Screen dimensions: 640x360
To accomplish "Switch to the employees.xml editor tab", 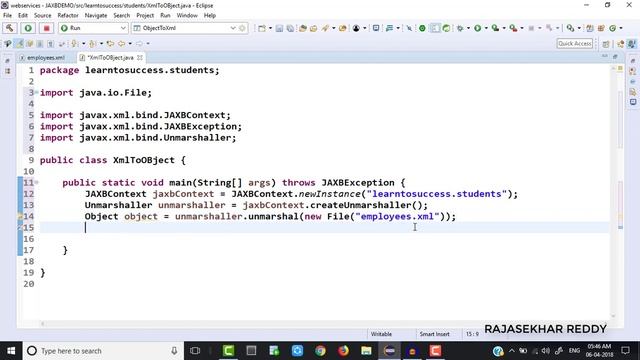I will pyautogui.click(x=43, y=58).
